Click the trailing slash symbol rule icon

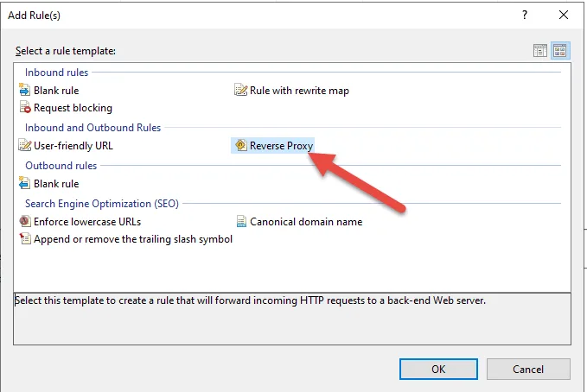pyautogui.click(x=24, y=239)
